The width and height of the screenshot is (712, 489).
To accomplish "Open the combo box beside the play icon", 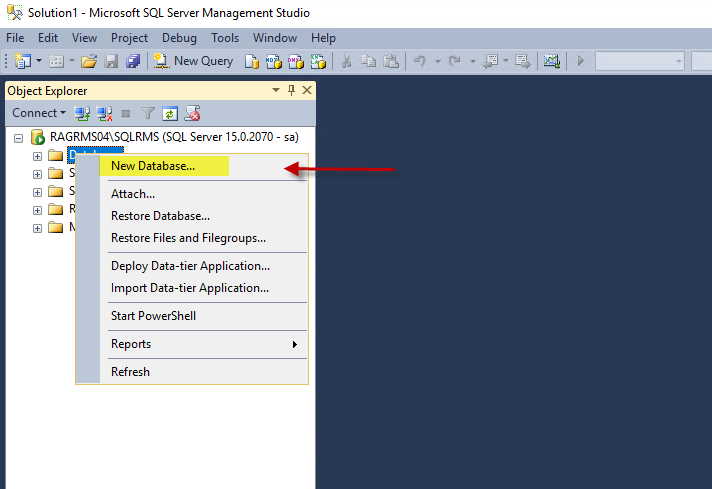I will [x=639, y=61].
